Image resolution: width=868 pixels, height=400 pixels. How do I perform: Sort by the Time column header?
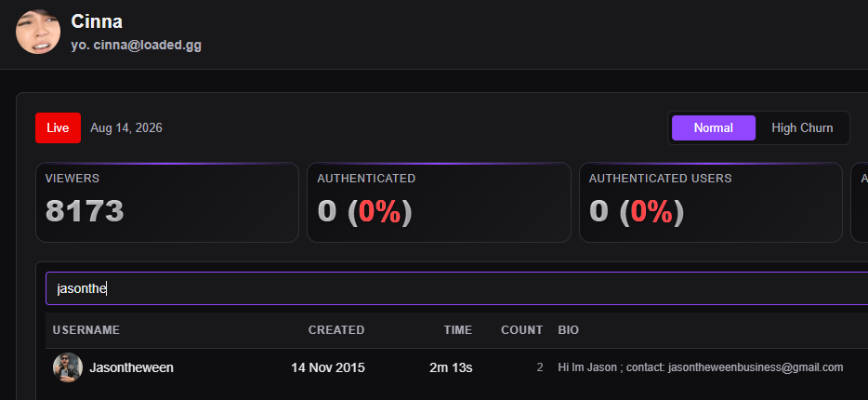[x=458, y=330]
